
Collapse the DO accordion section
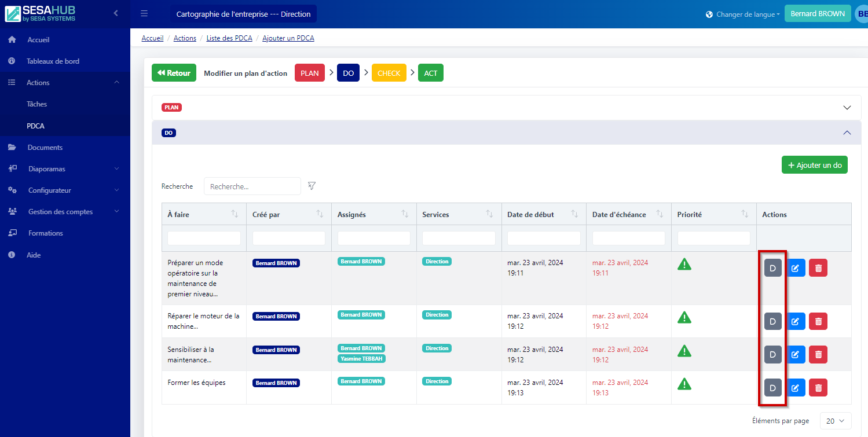pyautogui.click(x=847, y=133)
